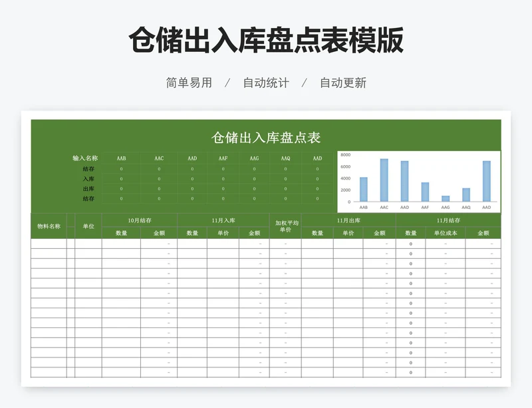
Task: Select the 简单易用 subtitle text
Action: tap(189, 83)
